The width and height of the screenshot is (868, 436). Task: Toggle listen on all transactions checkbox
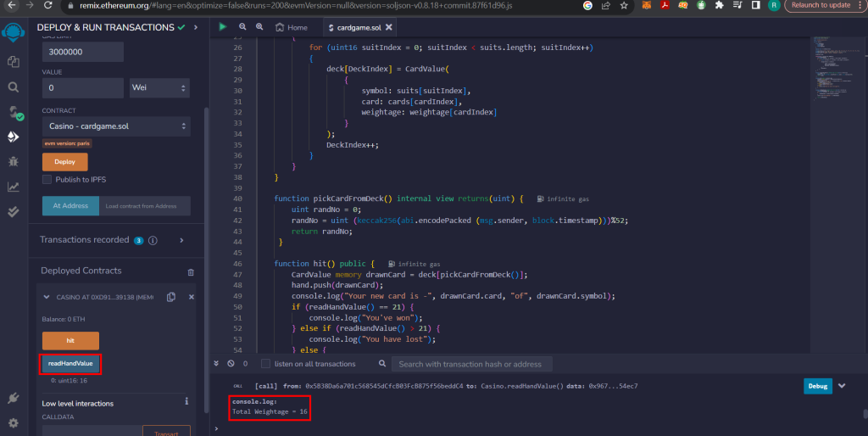pos(265,363)
